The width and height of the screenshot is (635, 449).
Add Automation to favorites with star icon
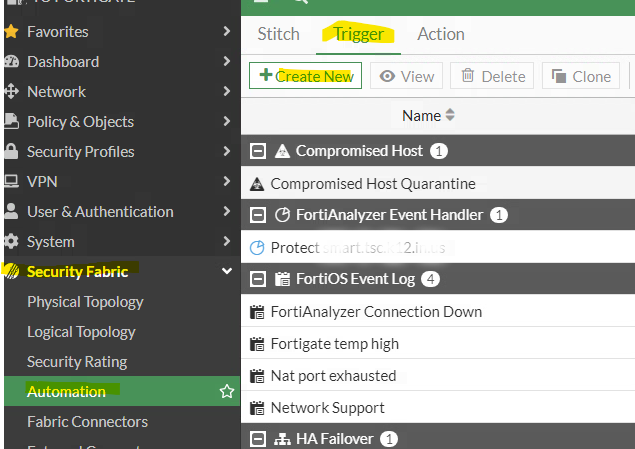click(x=227, y=391)
